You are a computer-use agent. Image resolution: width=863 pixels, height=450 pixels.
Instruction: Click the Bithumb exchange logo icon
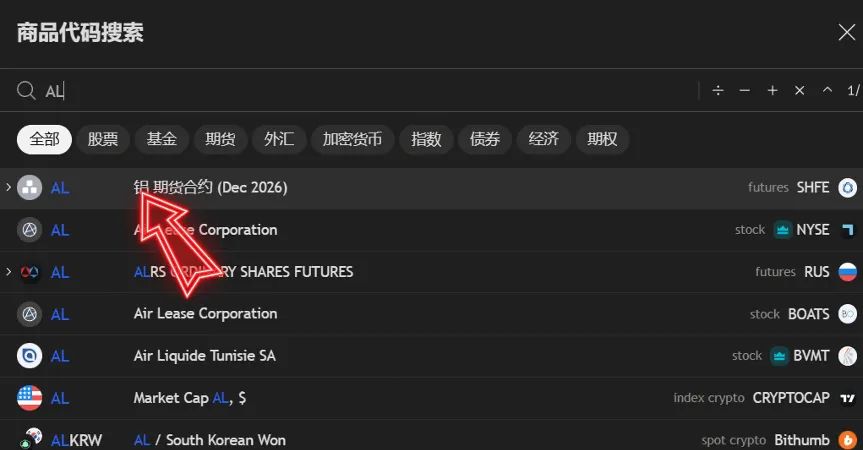tap(847, 440)
